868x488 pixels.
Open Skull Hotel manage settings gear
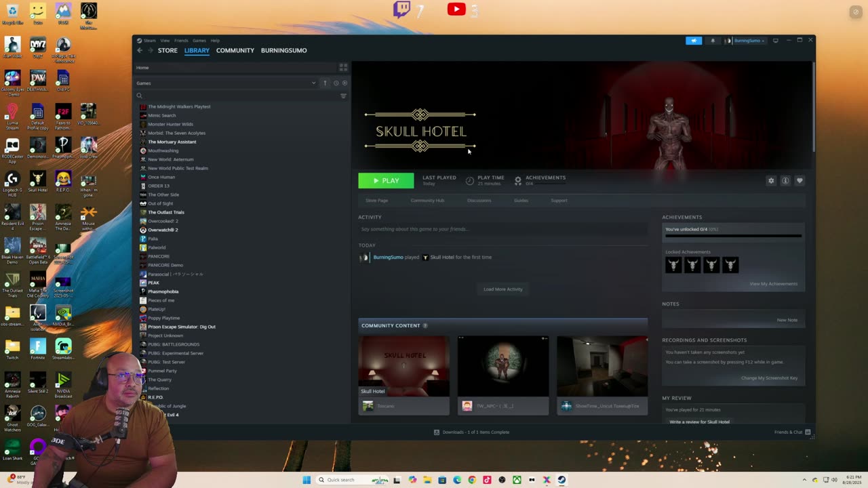771,181
